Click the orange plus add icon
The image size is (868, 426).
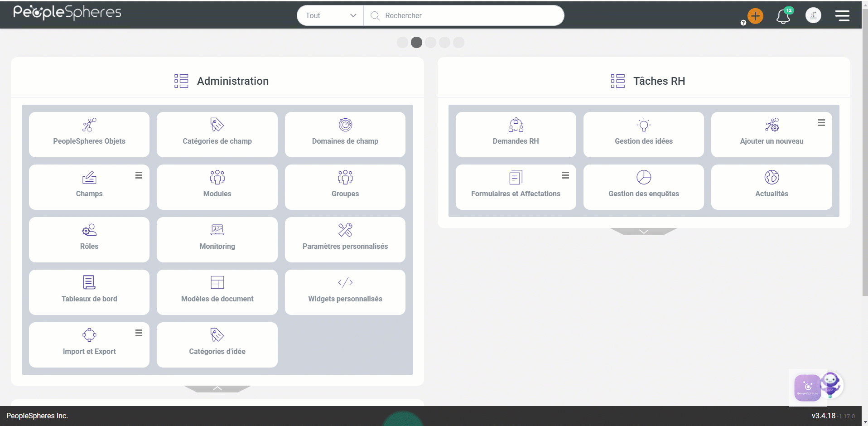(x=755, y=16)
